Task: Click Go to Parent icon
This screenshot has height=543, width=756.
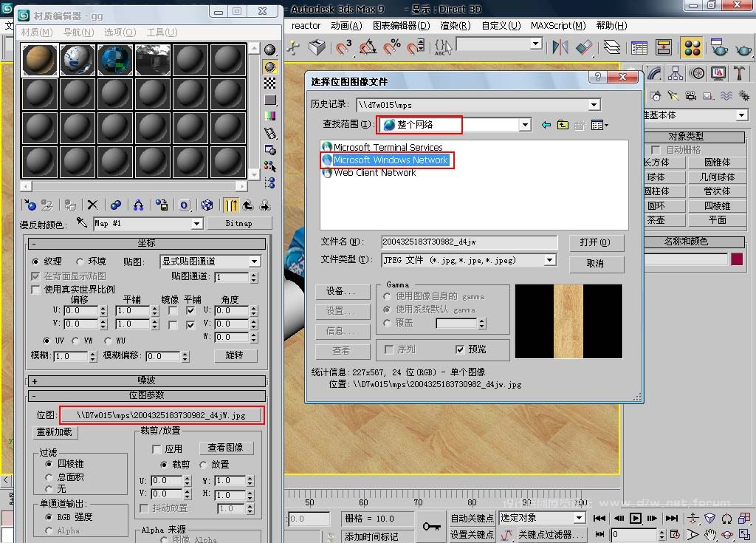Action: click(x=248, y=205)
